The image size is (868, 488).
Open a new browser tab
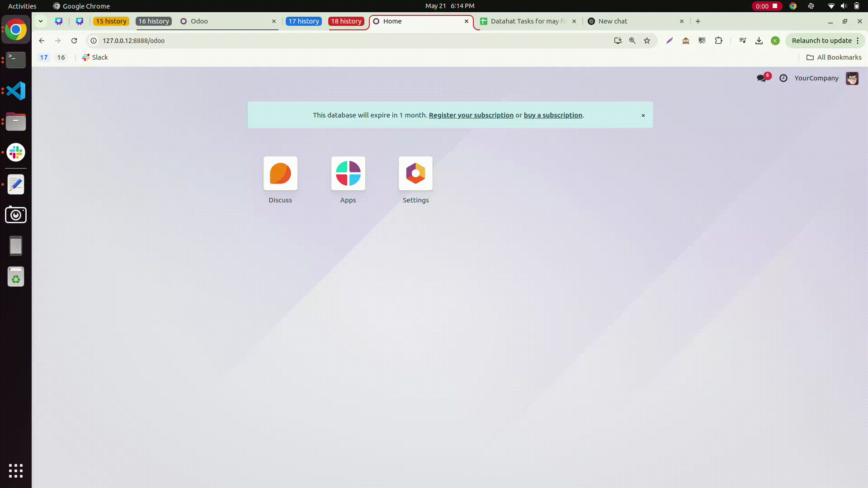[698, 21]
